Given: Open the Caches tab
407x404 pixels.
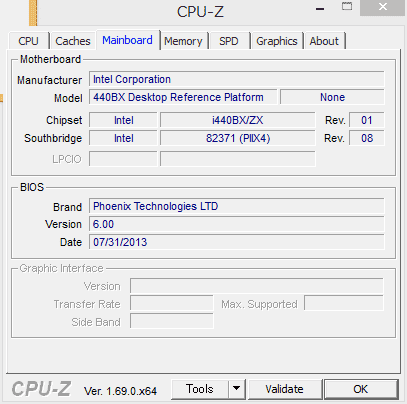Looking at the screenshot, I should point(73,41).
